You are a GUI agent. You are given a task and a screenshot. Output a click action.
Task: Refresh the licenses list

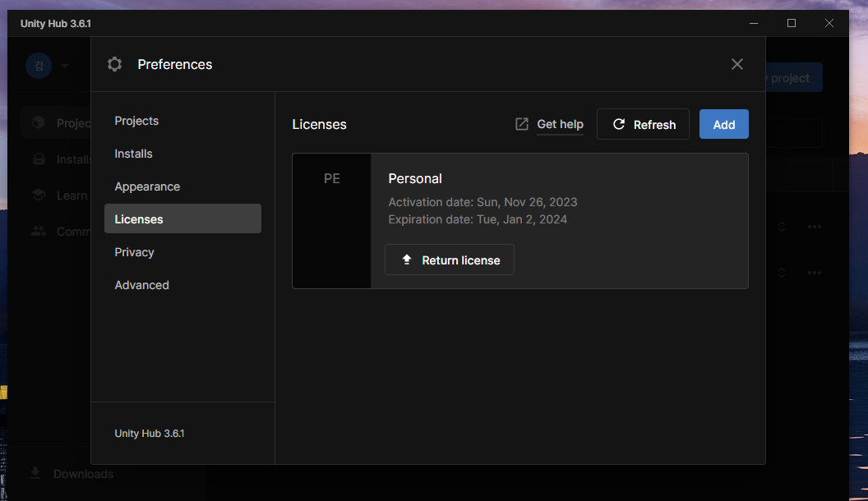(x=643, y=124)
